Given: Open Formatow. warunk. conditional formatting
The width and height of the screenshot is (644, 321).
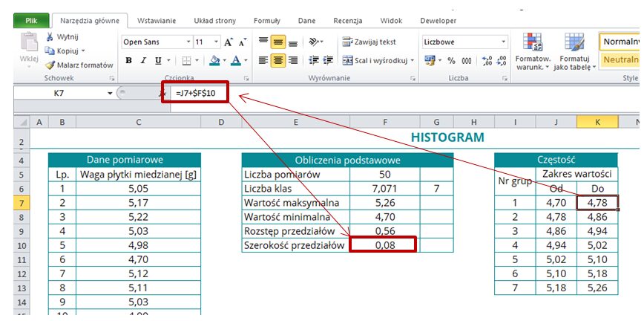Looking at the screenshot, I should point(532,51).
